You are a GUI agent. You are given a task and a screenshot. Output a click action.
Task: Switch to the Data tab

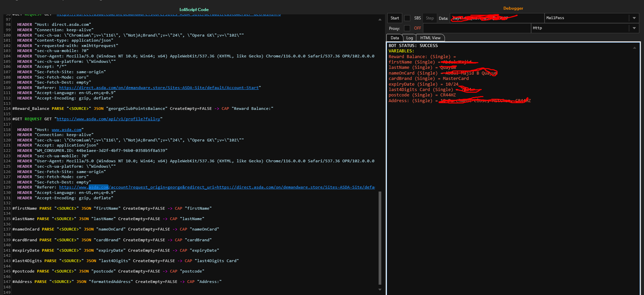click(394, 38)
